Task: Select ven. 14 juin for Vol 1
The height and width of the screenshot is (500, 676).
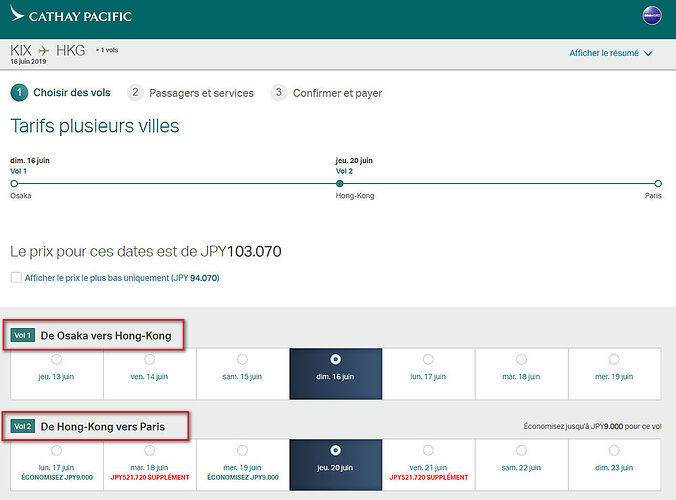Action: [x=150, y=374]
